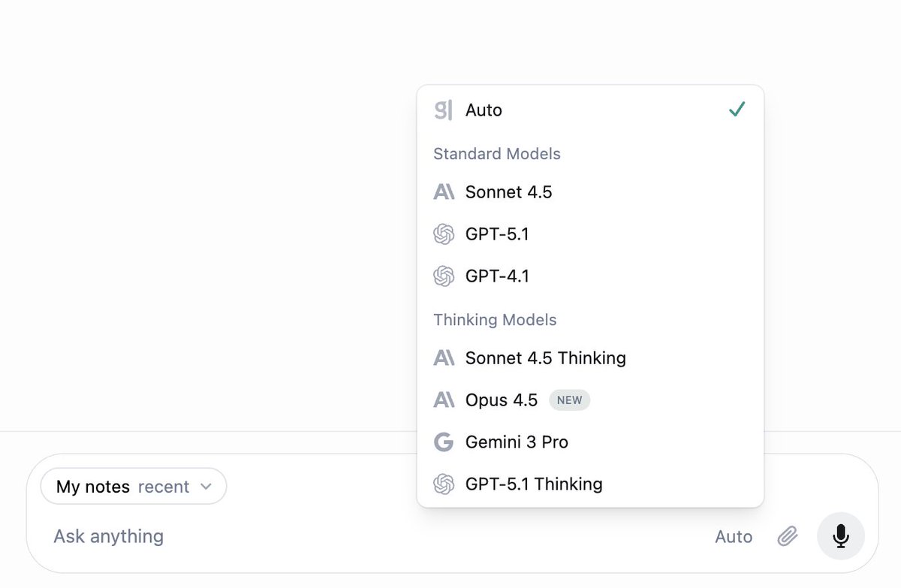Click the logo icon beside Auto
The image size is (901, 588).
point(444,110)
